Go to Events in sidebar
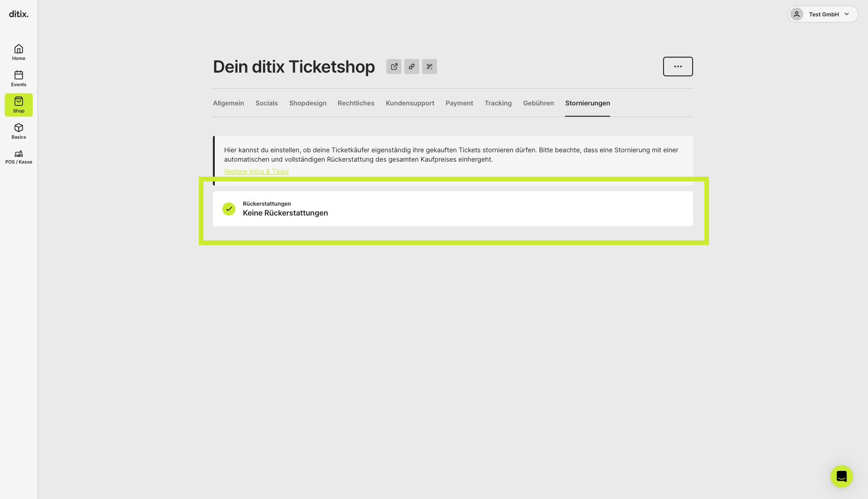 [19, 79]
